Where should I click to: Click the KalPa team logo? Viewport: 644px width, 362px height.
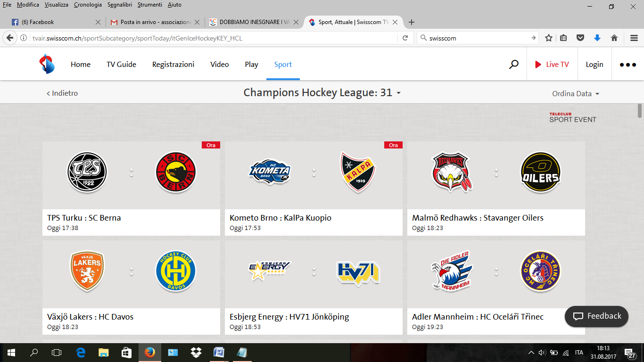[358, 172]
